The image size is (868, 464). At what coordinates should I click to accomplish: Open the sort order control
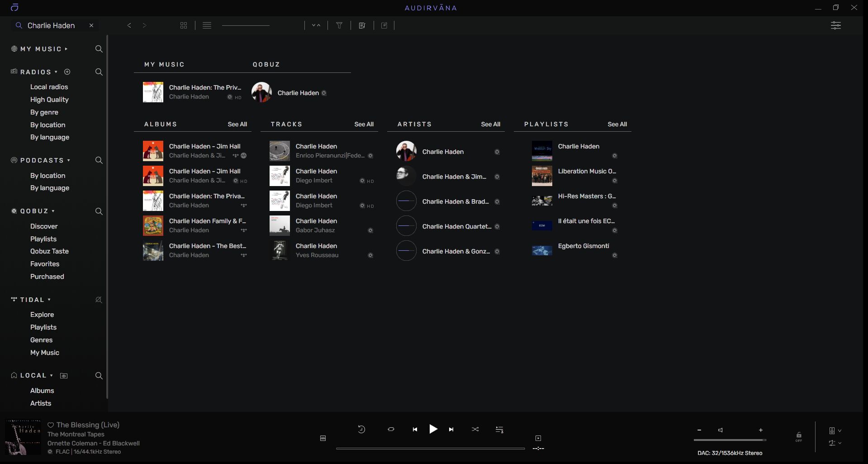[316, 25]
